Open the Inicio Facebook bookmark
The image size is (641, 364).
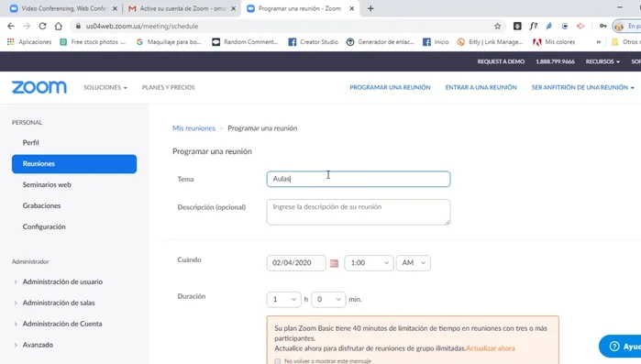tap(436, 42)
